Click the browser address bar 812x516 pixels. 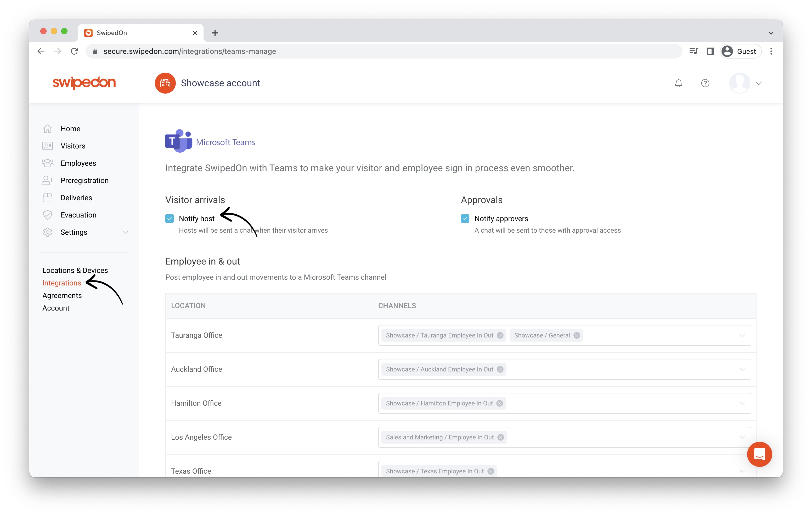[371, 51]
